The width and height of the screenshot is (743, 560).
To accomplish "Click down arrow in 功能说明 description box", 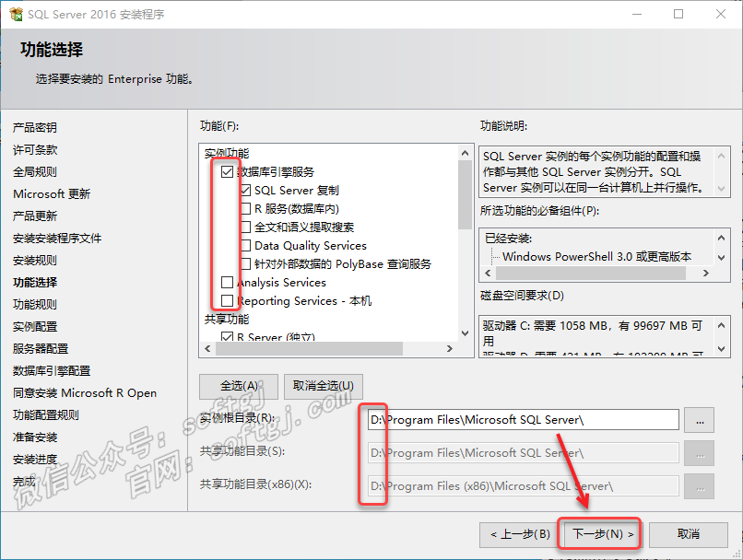I will (x=721, y=188).
